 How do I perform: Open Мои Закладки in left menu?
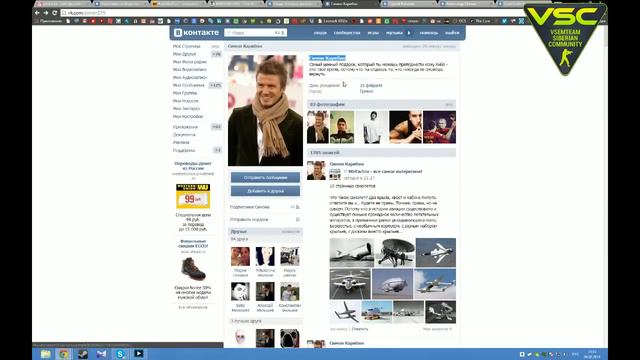[x=186, y=109]
